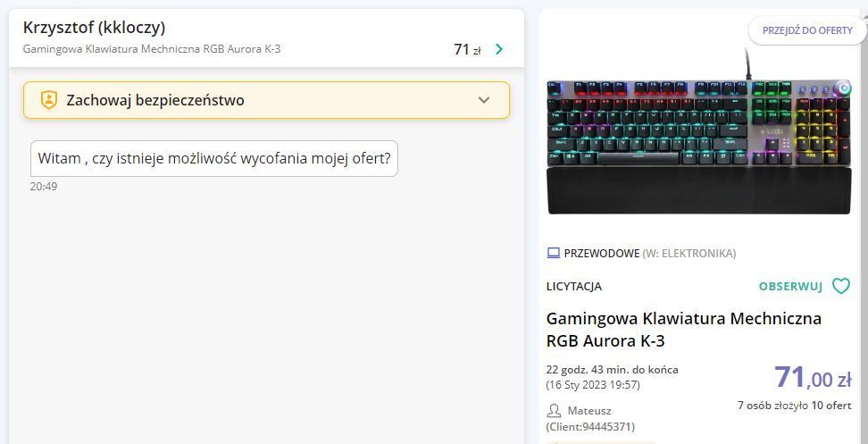Click the 71,00 zł current price
868x444 pixels.
pos(813,378)
